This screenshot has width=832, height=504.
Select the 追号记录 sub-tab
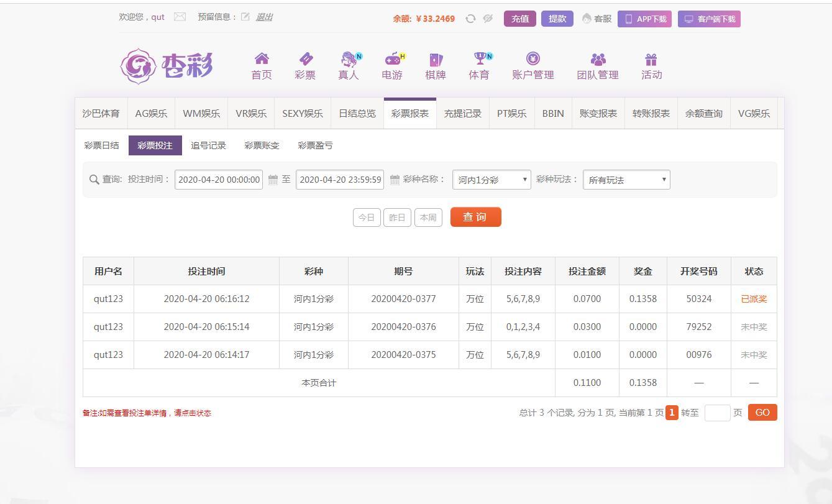208,145
